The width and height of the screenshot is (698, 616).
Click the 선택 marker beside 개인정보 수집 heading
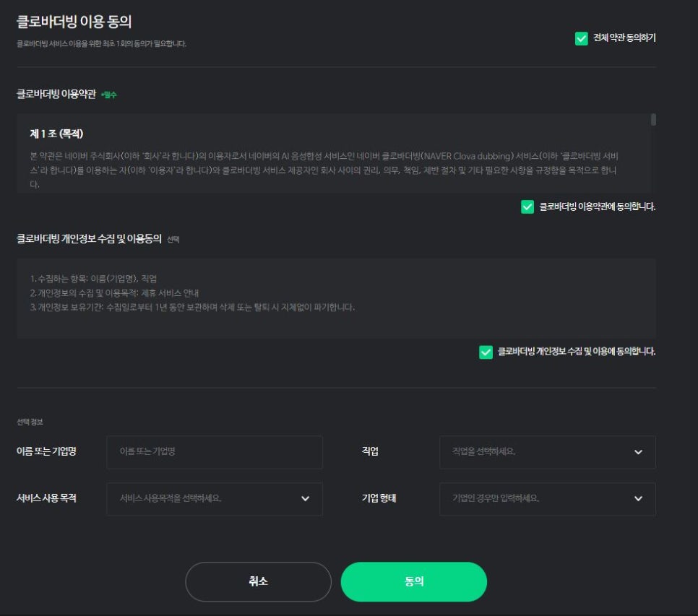click(173, 239)
